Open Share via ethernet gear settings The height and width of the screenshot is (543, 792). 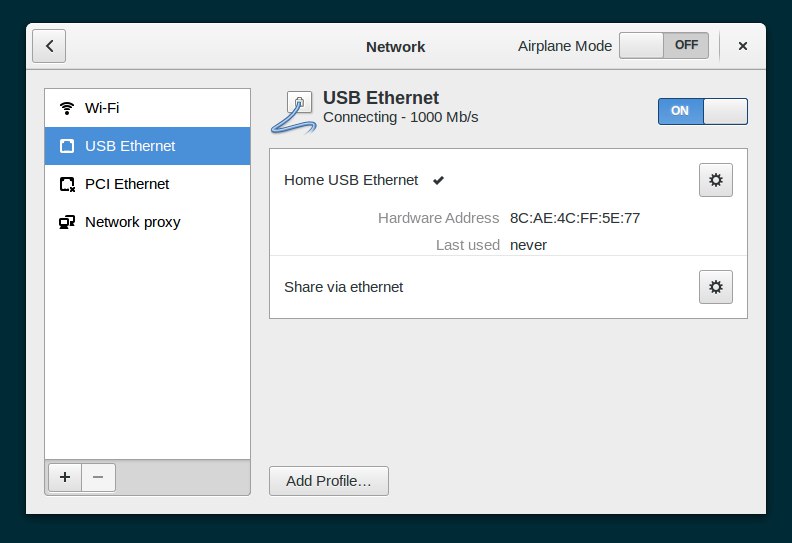[715, 287]
